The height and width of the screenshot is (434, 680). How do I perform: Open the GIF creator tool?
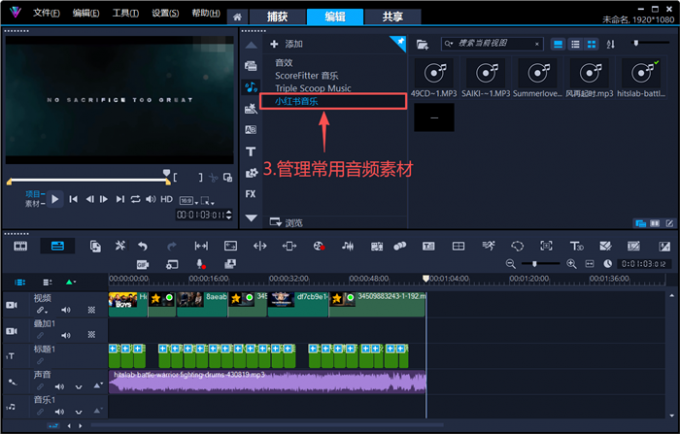143,264
